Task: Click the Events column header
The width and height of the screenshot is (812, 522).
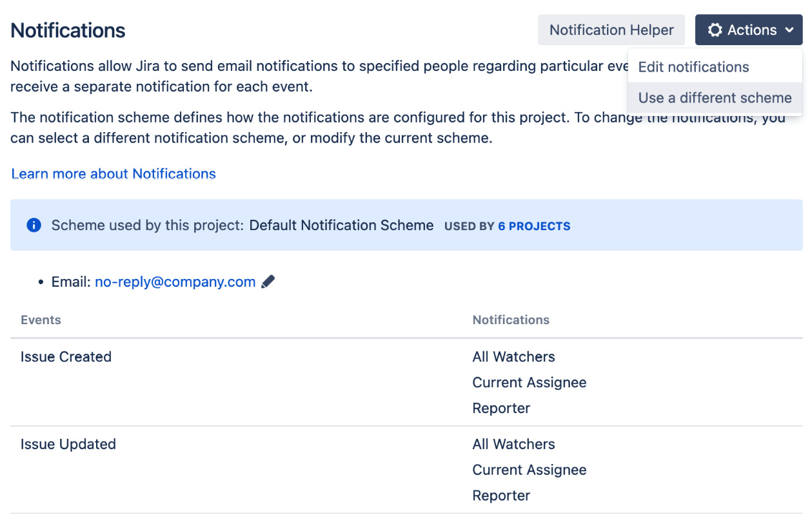Action: click(x=41, y=320)
